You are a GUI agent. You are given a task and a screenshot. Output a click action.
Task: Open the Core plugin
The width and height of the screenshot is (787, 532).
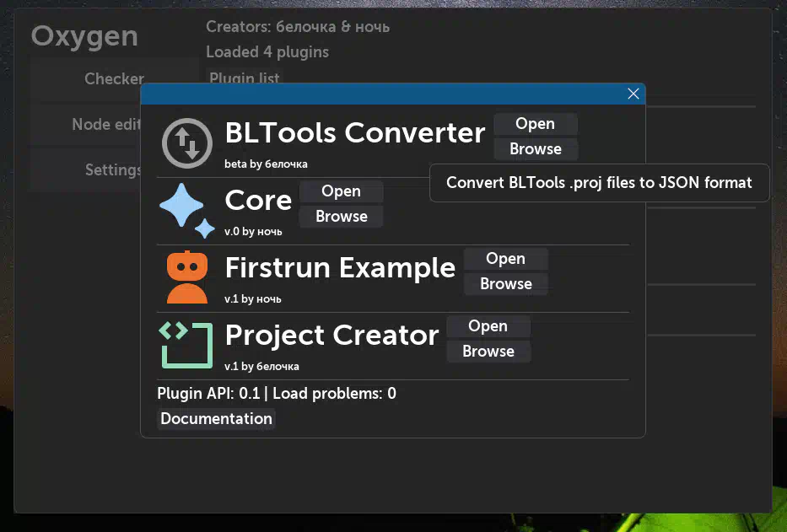click(x=342, y=191)
